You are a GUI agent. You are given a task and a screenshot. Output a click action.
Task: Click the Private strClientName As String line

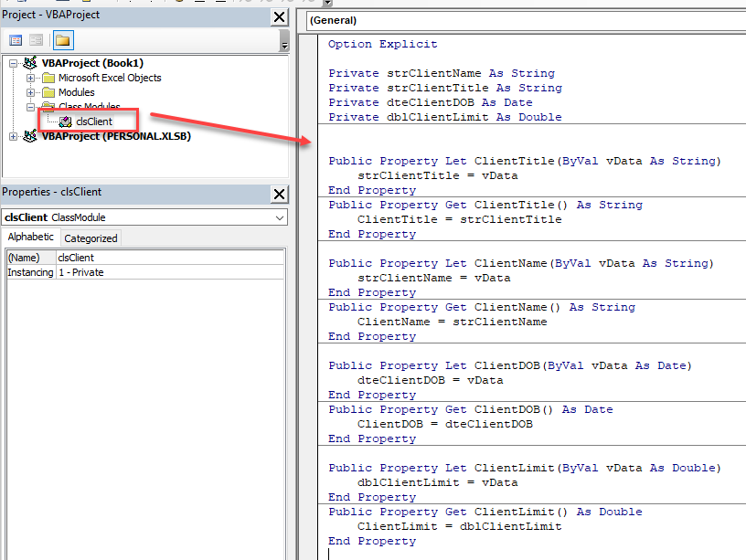click(x=442, y=73)
